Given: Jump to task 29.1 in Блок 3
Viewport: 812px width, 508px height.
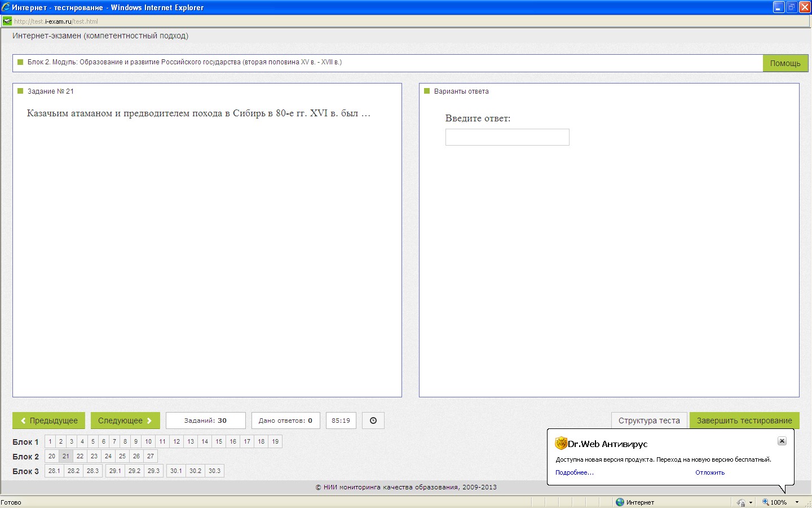Looking at the screenshot, I should pyautogui.click(x=115, y=471).
